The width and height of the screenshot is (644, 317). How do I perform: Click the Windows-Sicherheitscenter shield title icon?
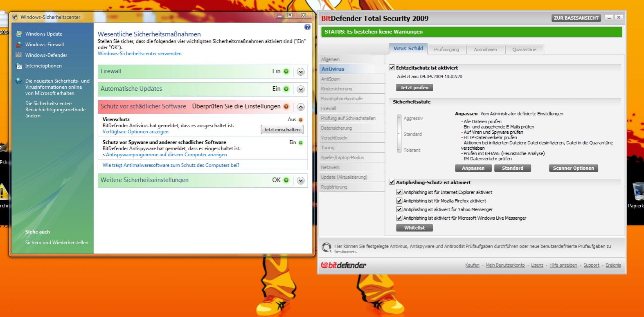[16, 17]
